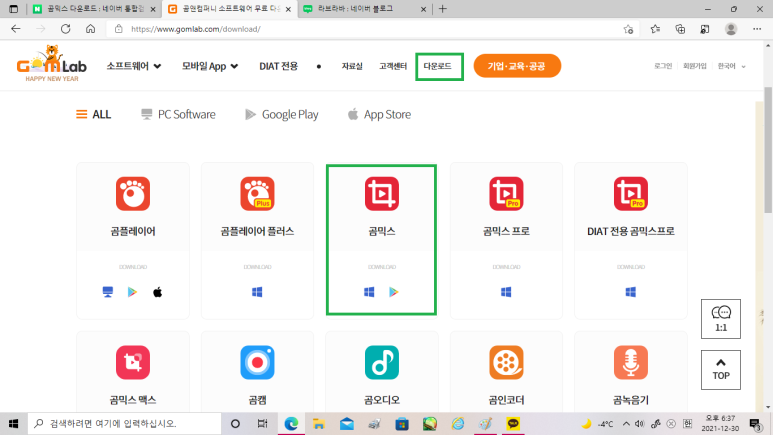Select the PC Software filter tab
Screen dimensions: 773x435
click(178, 114)
